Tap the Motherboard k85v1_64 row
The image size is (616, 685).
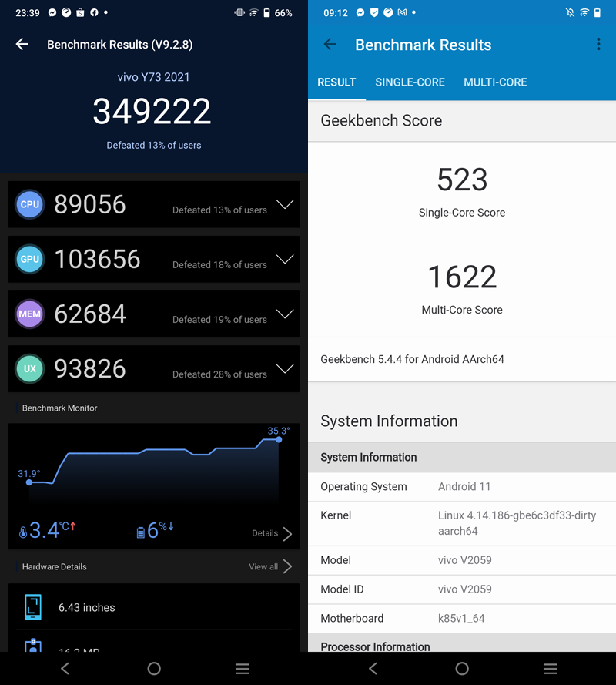462,618
